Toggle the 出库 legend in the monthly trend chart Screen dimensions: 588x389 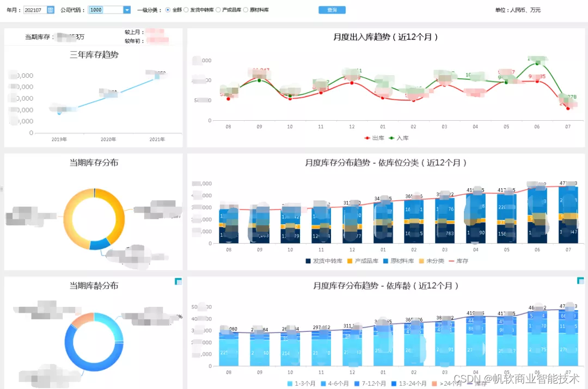(374, 138)
